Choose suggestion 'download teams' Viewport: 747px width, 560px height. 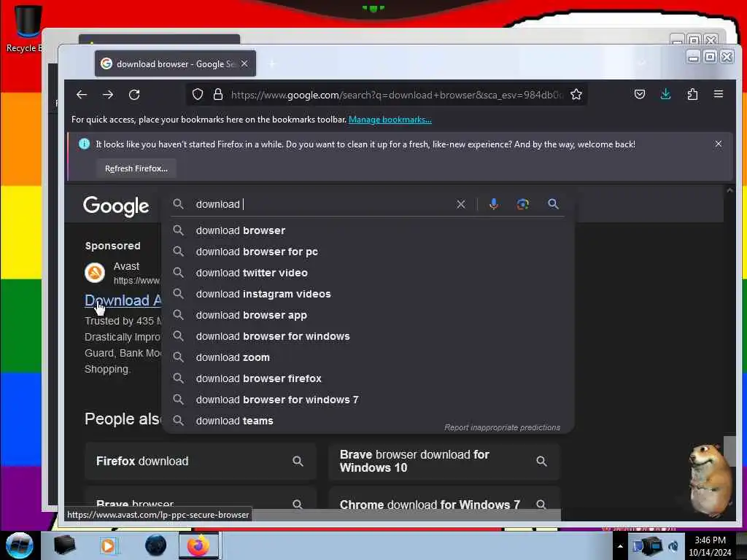[x=368, y=421]
